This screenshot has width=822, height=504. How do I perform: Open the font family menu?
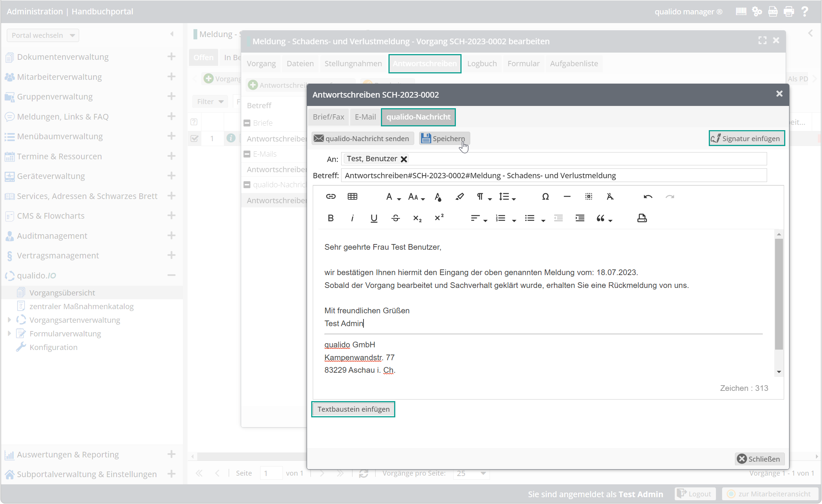tap(393, 197)
